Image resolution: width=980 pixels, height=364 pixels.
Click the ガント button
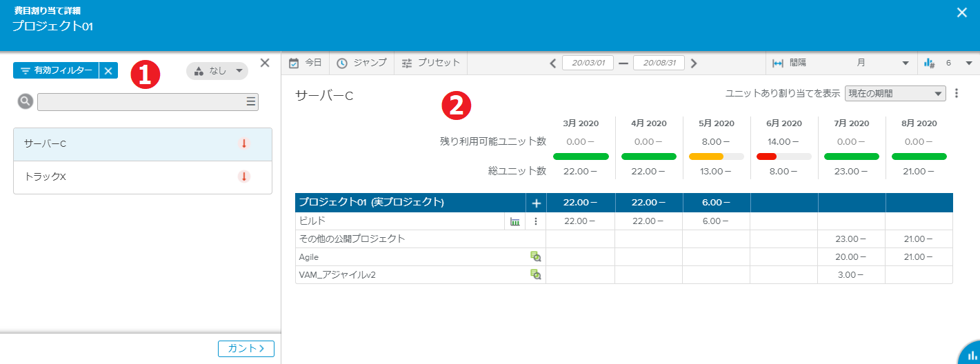coord(246,349)
